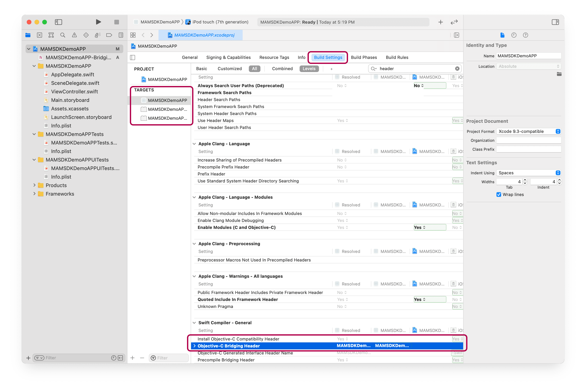Screen dimensions: 586x392
Task: Open the Find navigator magnifier icon
Action: pos(63,35)
